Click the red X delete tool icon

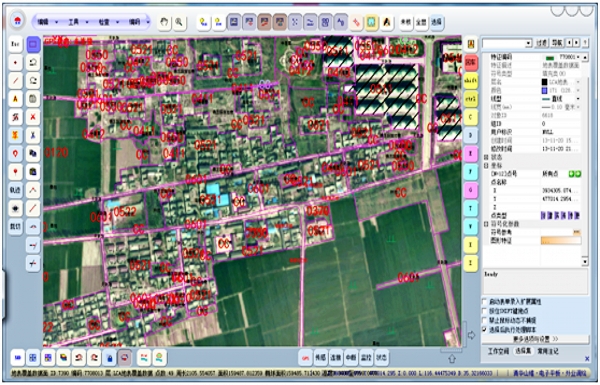33,117
